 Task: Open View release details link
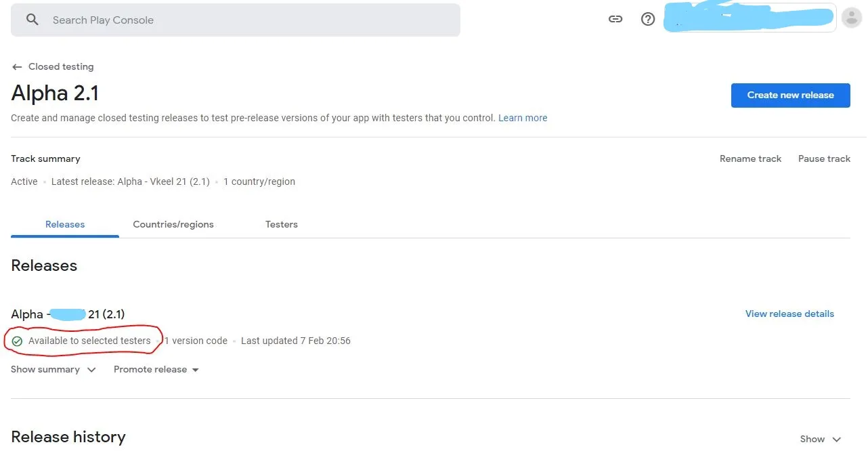click(x=789, y=314)
